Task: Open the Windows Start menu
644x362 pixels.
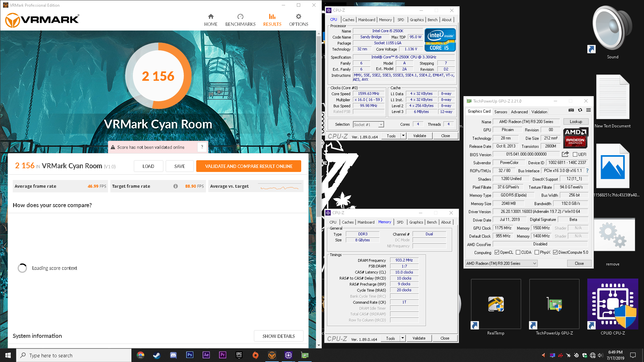Action: (8, 355)
